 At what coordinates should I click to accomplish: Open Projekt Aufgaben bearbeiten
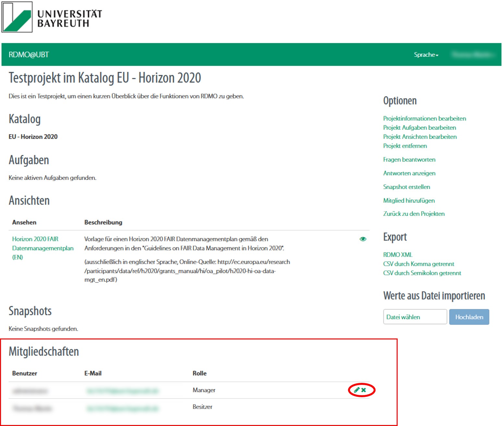pyautogui.click(x=419, y=127)
